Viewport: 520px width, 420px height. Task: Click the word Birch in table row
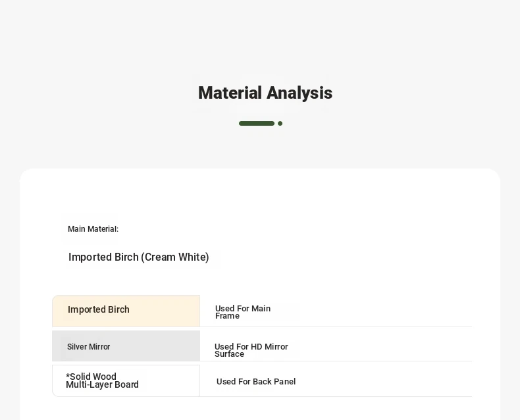click(118, 309)
